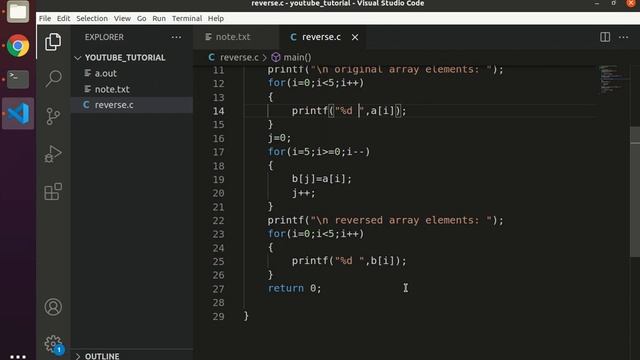Click the 'for(i=5;i>=0;i--)' loop line
The height and width of the screenshot is (360, 640).
[x=319, y=152]
